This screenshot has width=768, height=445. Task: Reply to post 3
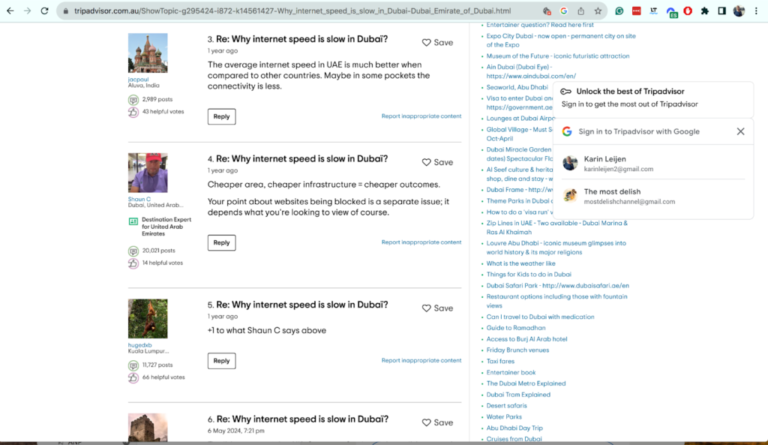coord(221,117)
